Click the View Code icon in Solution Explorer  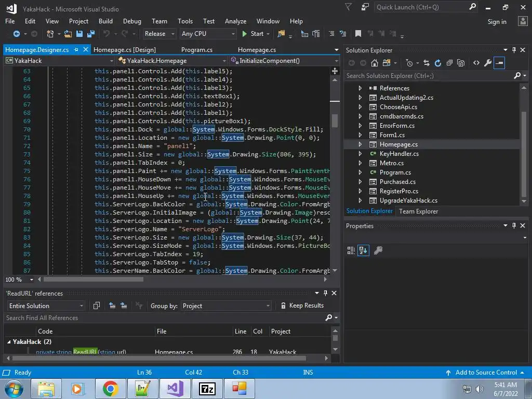(x=476, y=63)
